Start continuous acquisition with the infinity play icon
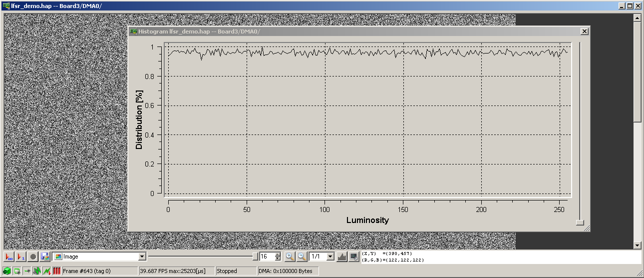 pyautogui.click(x=9, y=256)
